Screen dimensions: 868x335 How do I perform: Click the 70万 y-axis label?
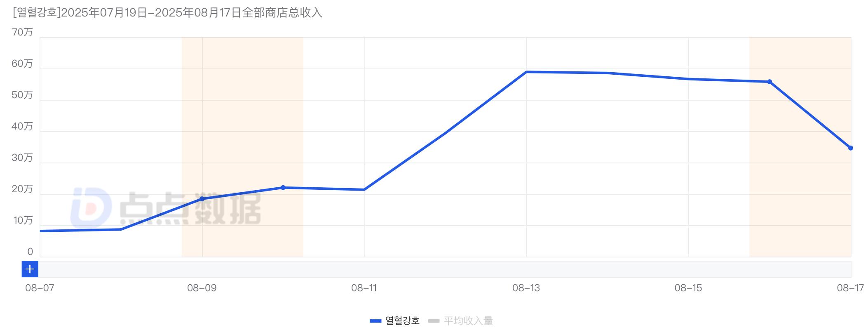point(22,32)
